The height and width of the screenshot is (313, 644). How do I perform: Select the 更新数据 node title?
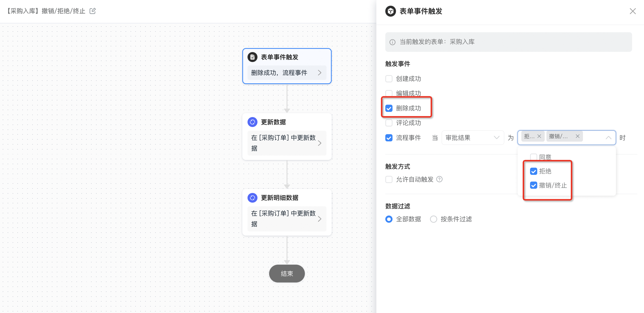(x=273, y=122)
